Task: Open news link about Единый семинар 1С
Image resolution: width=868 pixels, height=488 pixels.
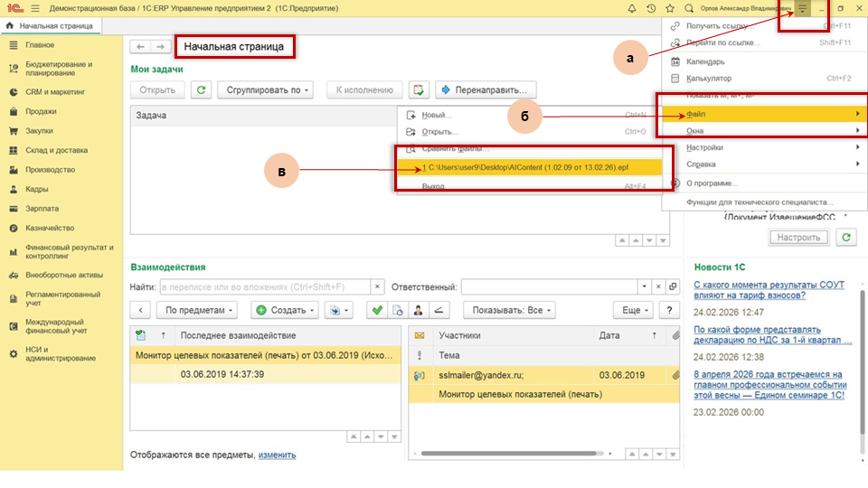Action: (770, 385)
